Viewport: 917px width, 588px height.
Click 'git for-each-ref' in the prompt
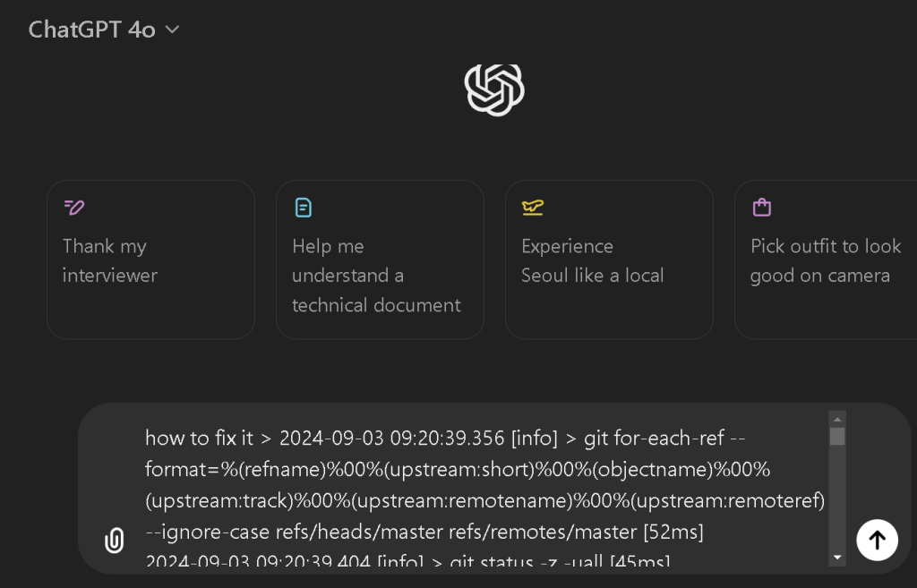click(x=654, y=438)
